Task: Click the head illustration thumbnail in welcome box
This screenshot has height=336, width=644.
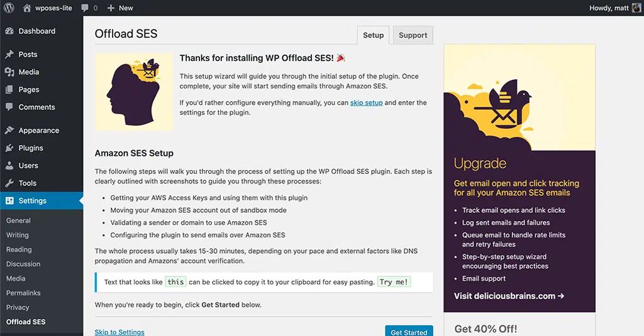Action: click(134, 92)
